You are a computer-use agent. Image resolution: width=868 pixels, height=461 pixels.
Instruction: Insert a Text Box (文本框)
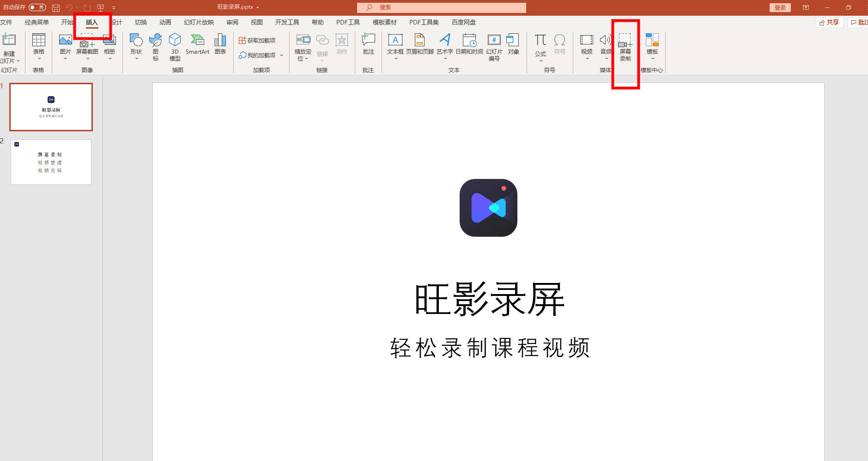[395, 46]
